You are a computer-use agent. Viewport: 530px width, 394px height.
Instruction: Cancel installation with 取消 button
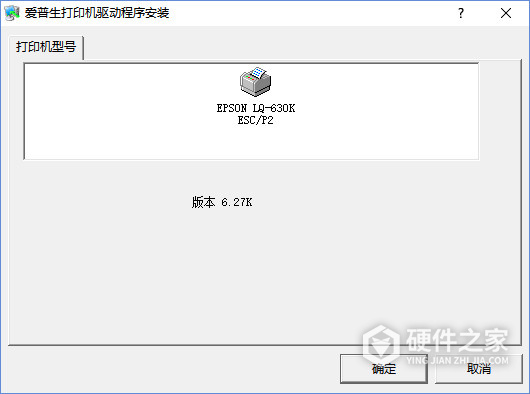(x=479, y=369)
